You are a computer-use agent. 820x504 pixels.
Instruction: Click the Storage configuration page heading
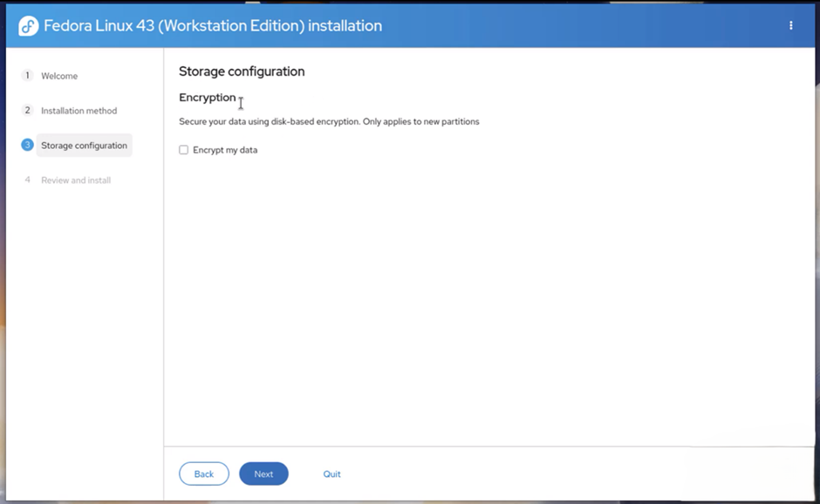point(242,72)
